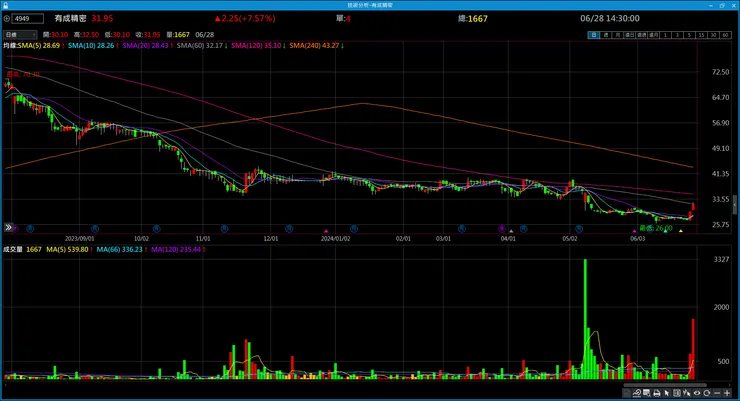This screenshot has width=740, height=401.
Task: Click the document icon in bottom toolbar
Action: coord(626,393)
